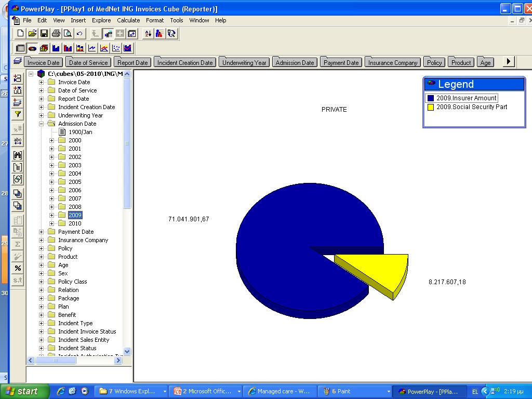The image size is (532, 399).
Task: Click the Undo arrow icon
Action: 79,33
